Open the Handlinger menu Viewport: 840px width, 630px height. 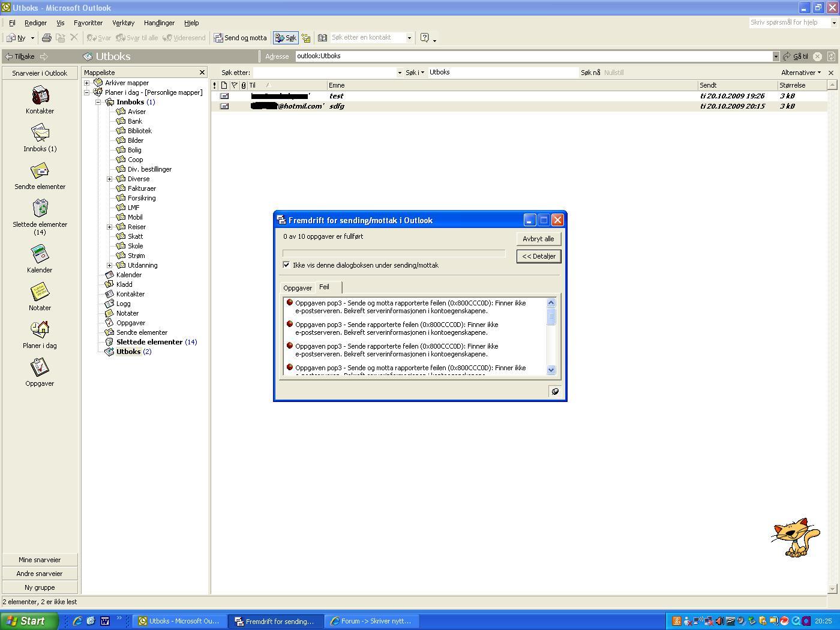click(x=159, y=23)
